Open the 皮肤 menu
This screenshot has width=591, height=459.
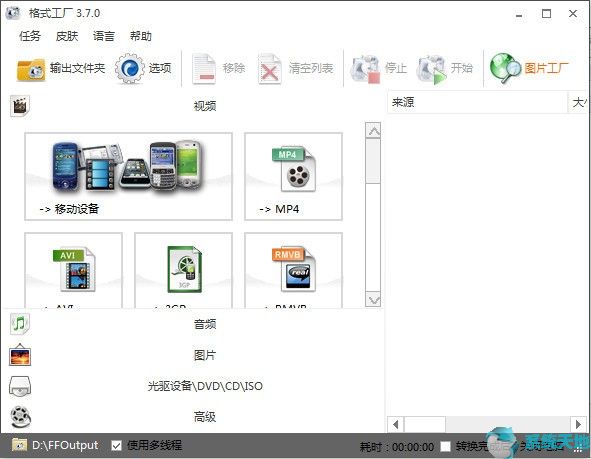(x=67, y=36)
